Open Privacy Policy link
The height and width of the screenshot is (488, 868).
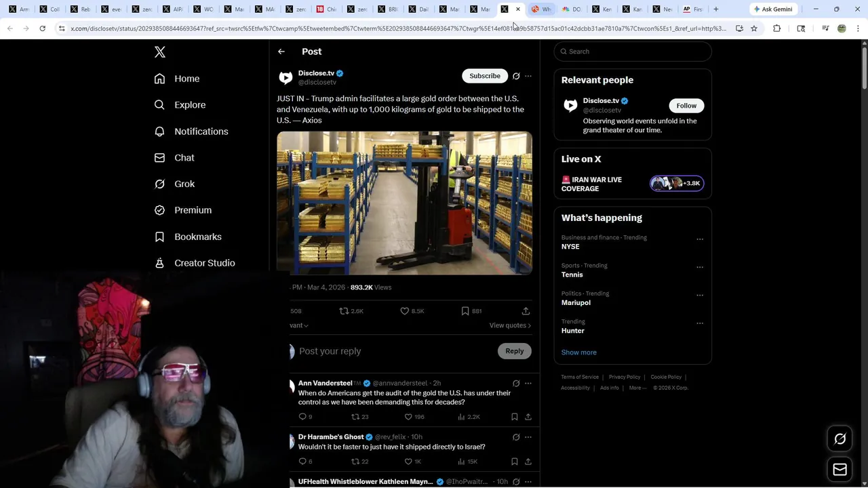pos(625,377)
